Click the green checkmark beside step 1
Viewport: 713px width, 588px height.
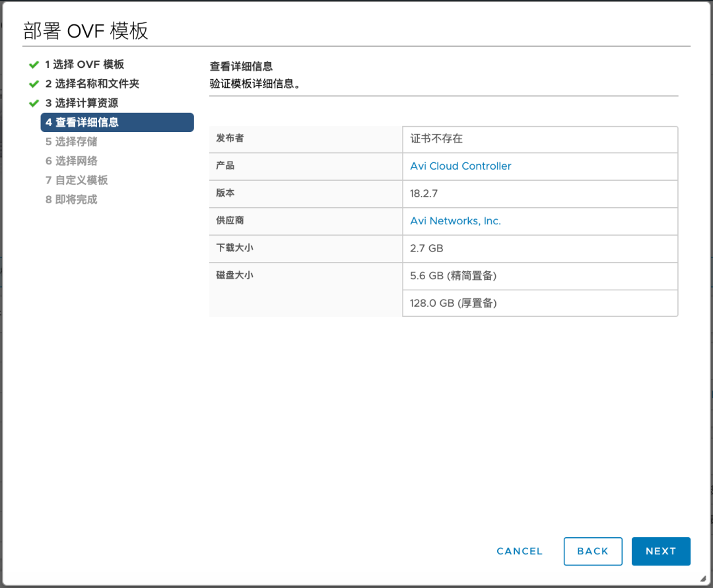(34, 65)
